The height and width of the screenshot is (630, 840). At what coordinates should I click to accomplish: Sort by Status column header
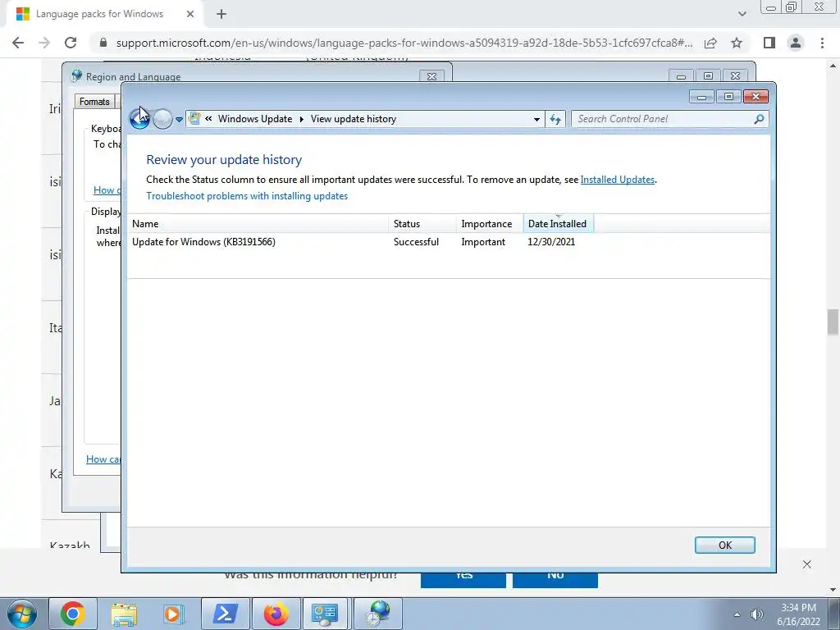coord(422,224)
